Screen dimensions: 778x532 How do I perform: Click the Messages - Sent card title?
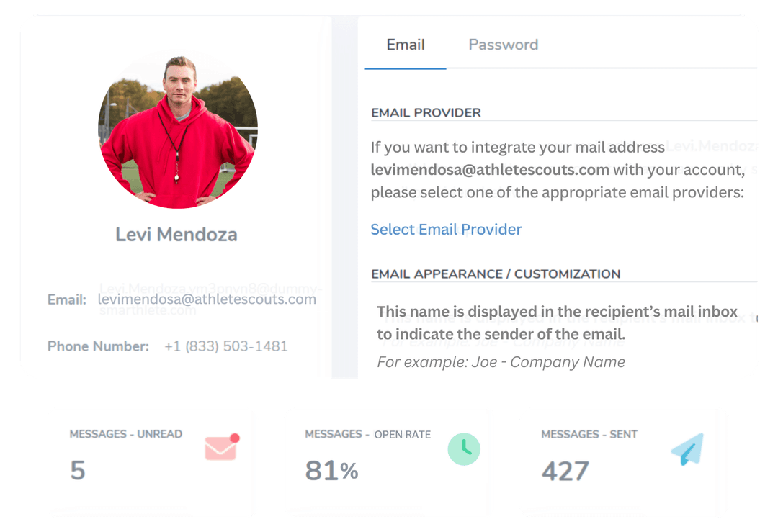590,435
